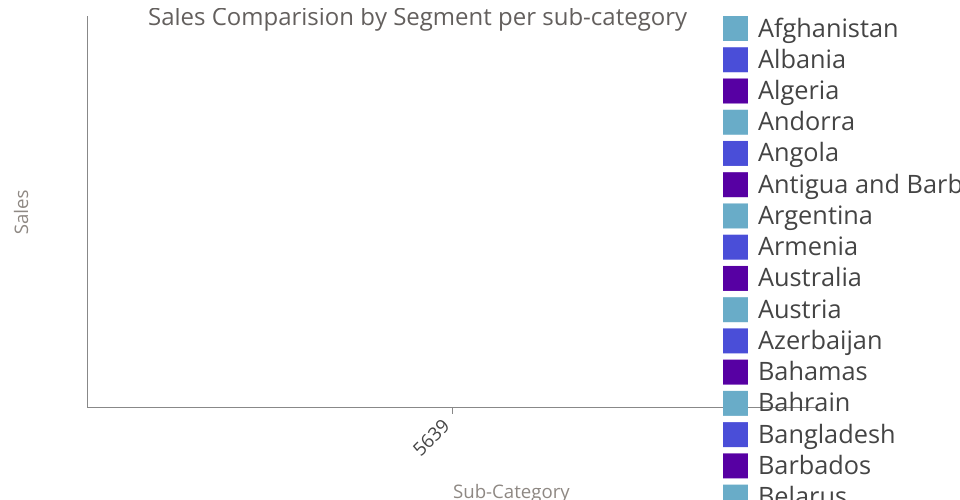Click the Sales y-axis title
The image size is (960, 500).
click(x=22, y=212)
